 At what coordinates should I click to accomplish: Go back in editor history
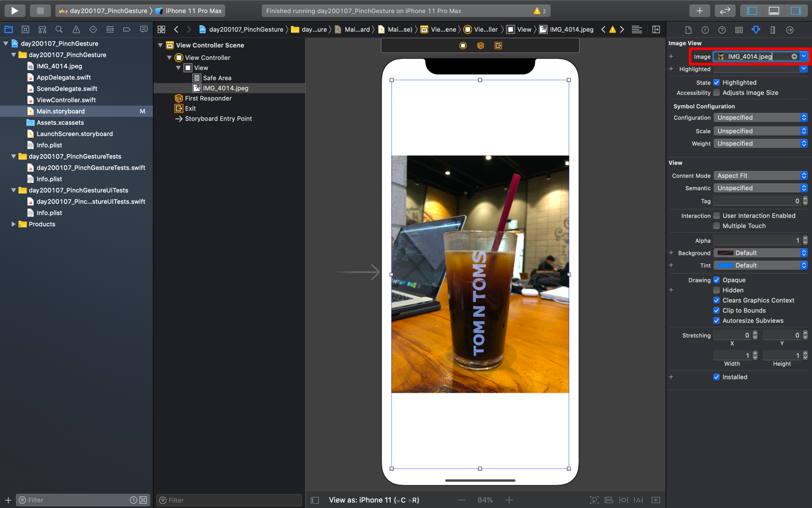(x=176, y=29)
